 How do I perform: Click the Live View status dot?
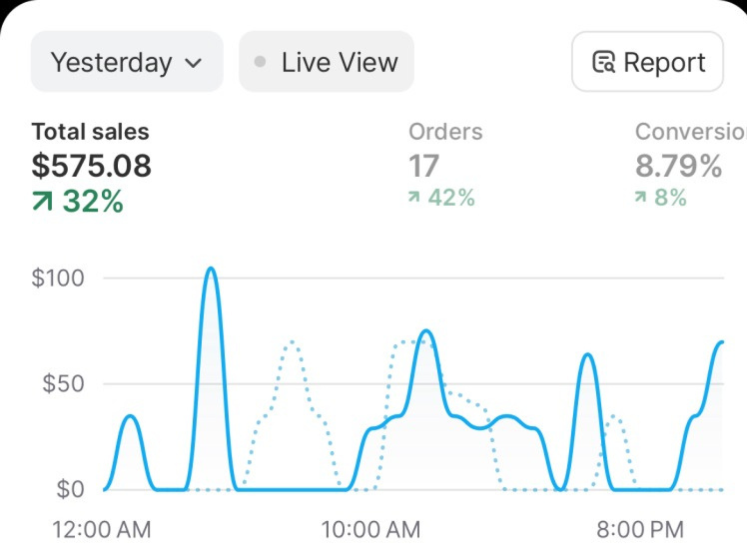(x=260, y=62)
